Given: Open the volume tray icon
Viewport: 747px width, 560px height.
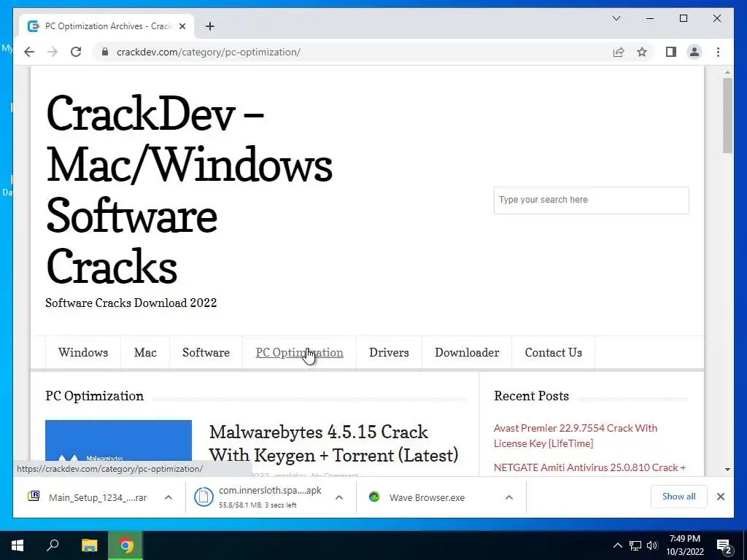Looking at the screenshot, I should tap(652, 545).
